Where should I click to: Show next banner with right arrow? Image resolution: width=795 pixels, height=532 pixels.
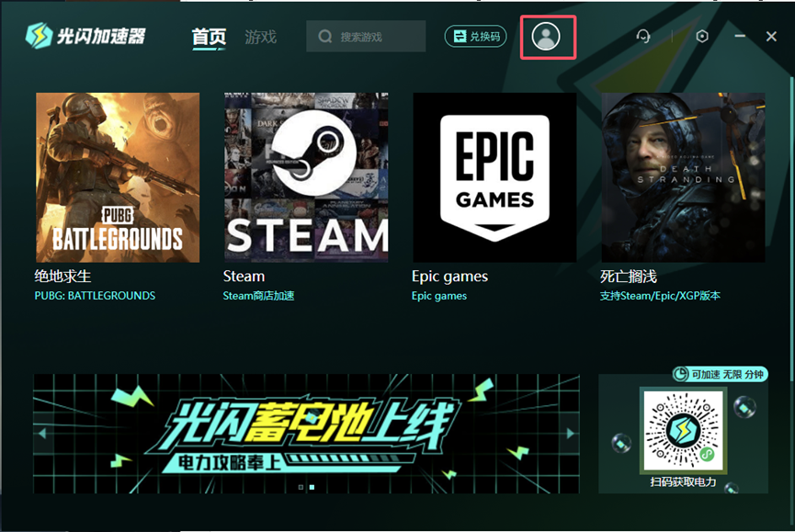click(x=571, y=434)
